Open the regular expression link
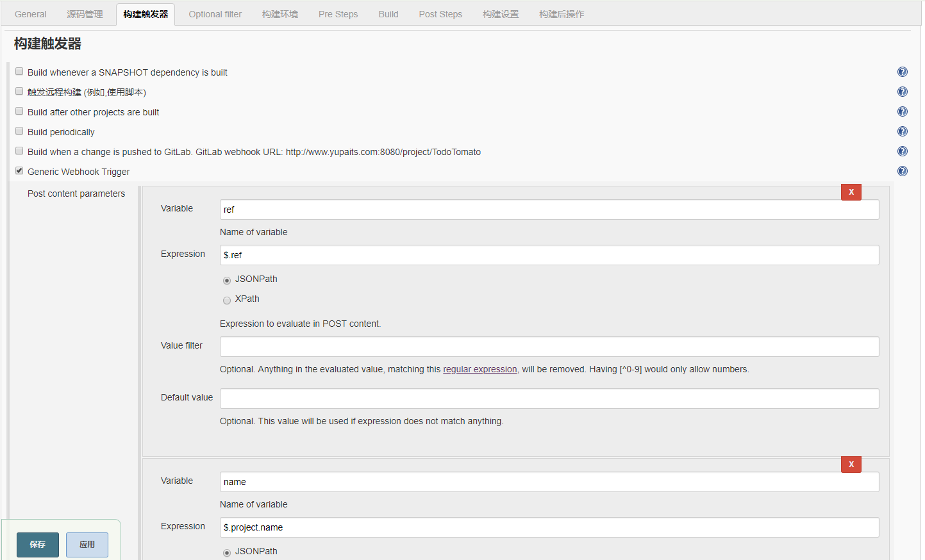 click(479, 370)
